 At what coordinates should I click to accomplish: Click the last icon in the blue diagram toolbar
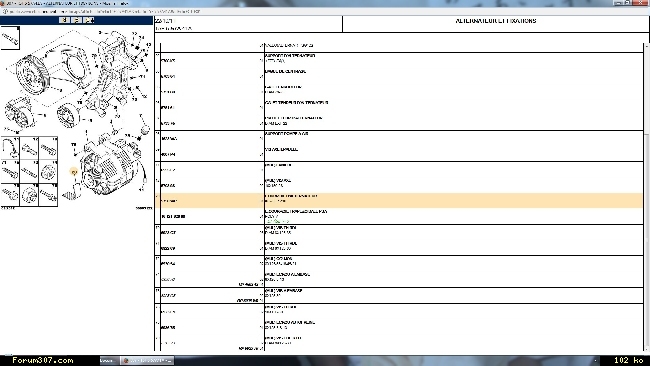tap(89, 20)
